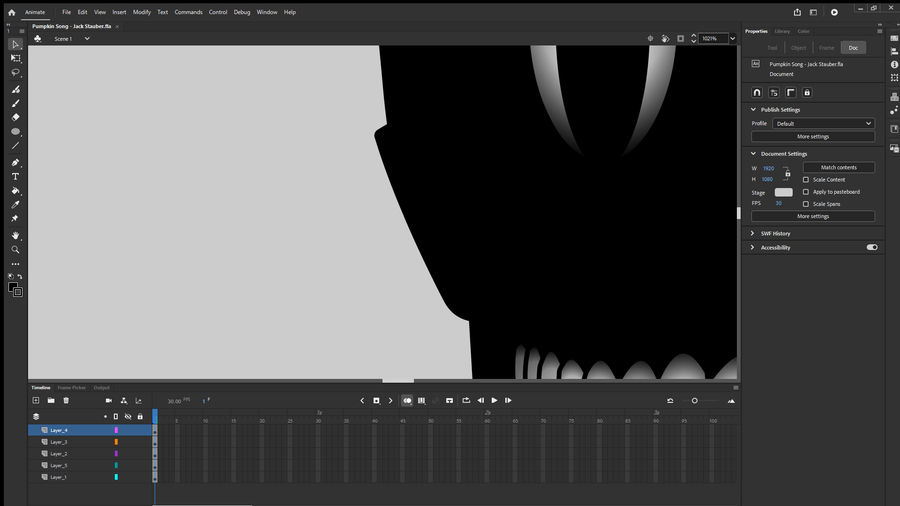
Task: Switch to the Color panel tab
Action: (x=804, y=31)
